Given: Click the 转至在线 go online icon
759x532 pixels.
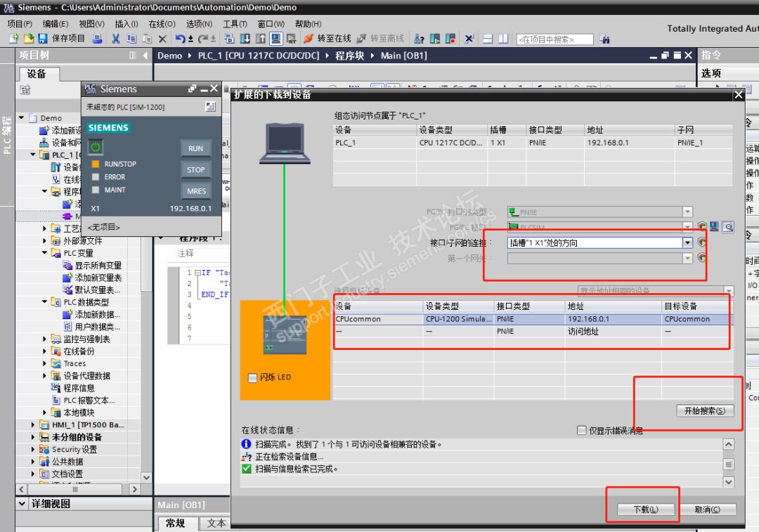Looking at the screenshot, I should click(309, 39).
